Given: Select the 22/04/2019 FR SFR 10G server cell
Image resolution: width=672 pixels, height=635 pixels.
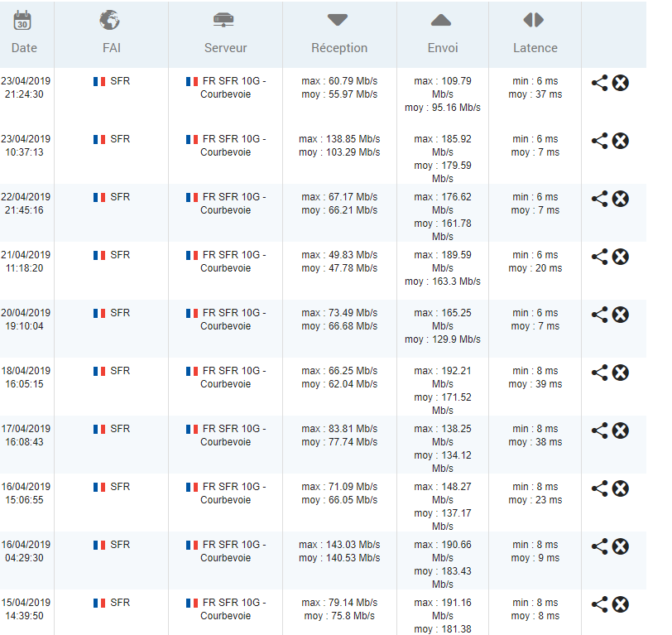Looking at the screenshot, I should pos(226,204).
